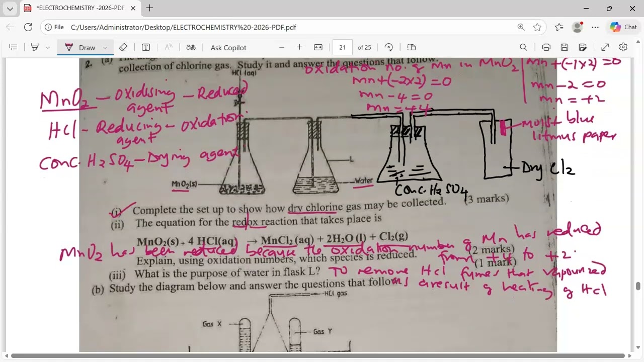Screen dimensions: 644x362
Task: Select the Add text tool
Action: pyautogui.click(x=146, y=47)
